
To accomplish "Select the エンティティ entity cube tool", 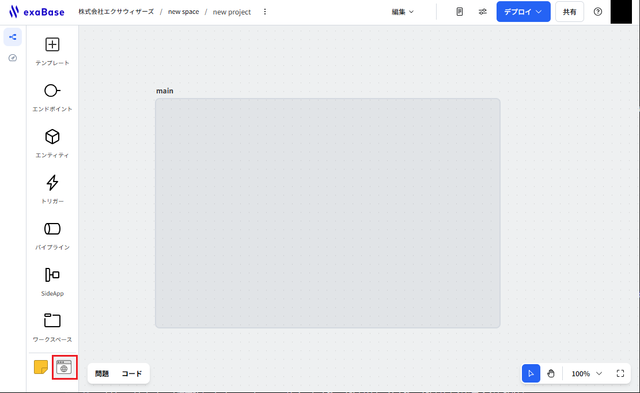I will (x=52, y=144).
